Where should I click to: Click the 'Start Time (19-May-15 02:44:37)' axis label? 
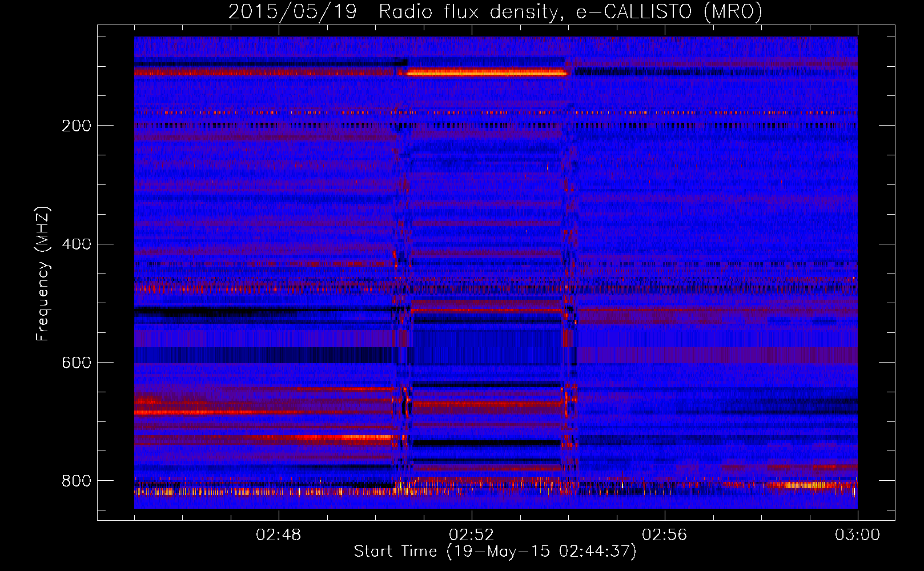pos(495,552)
